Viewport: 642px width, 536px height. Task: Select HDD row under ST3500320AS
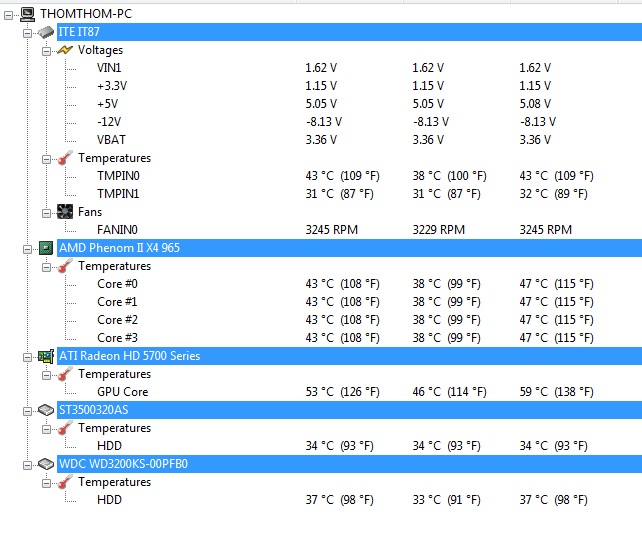pyautogui.click(x=349, y=446)
